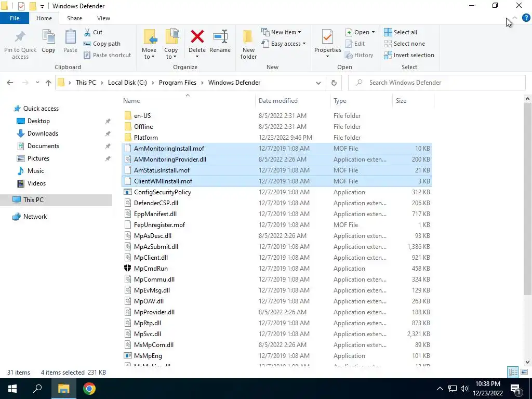Rename the selected item
This screenshot has width=532, height=399.
pyautogui.click(x=220, y=41)
